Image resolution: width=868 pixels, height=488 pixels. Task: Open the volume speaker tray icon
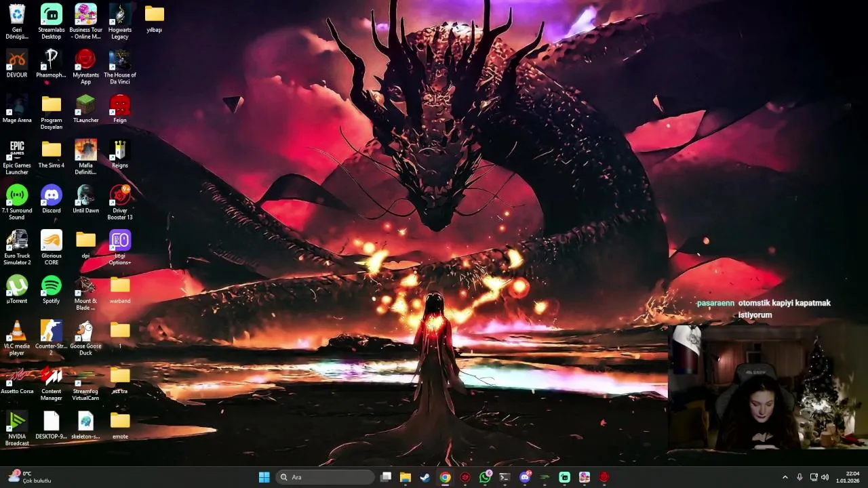825,477
